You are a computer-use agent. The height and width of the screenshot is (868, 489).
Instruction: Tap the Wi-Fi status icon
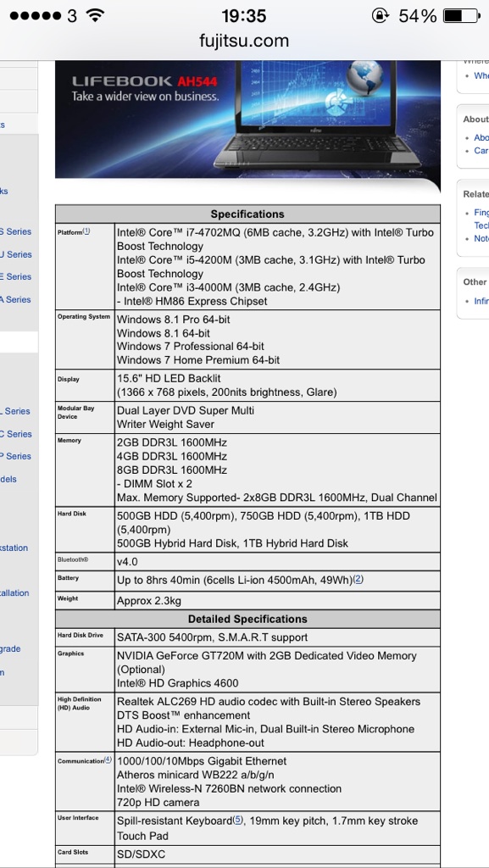click(95, 15)
